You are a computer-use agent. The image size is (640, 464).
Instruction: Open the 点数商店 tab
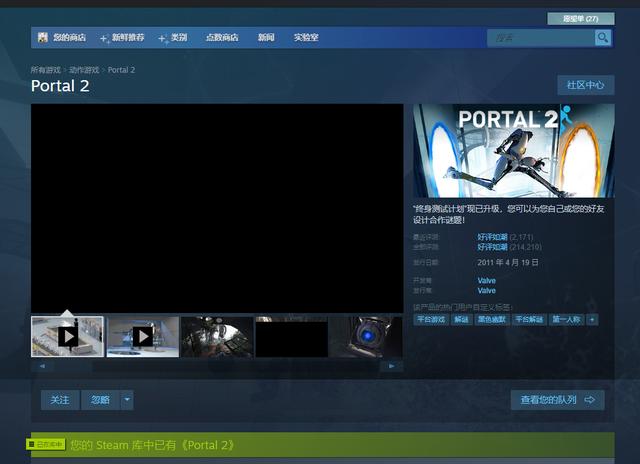pos(222,38)
